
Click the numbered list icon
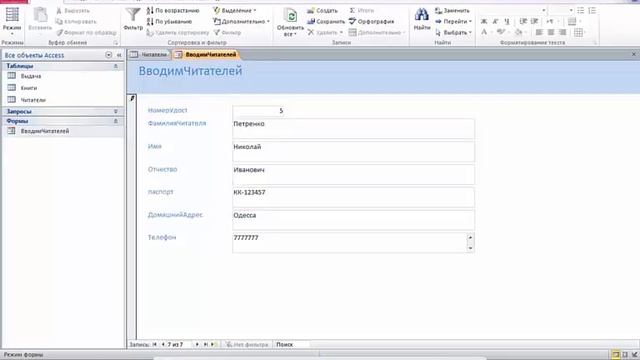(x=592, y=11)
